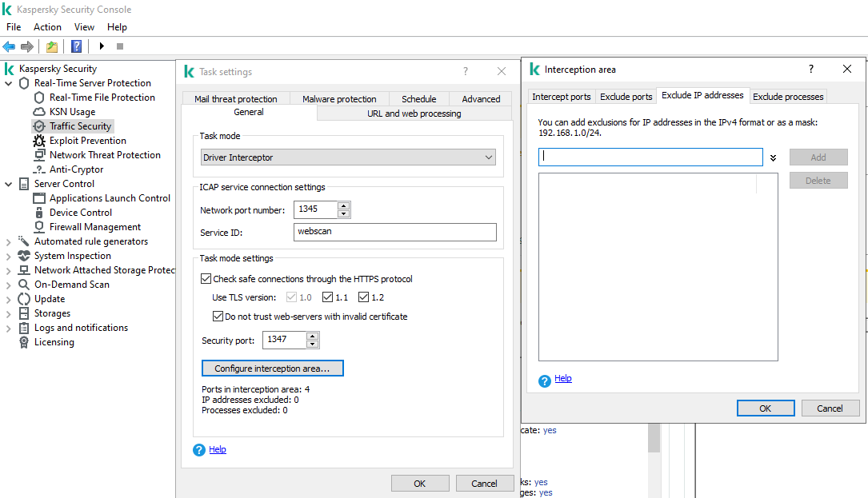
Task: Open Help link in Task settings dialog
Action: tap(218, 449)
